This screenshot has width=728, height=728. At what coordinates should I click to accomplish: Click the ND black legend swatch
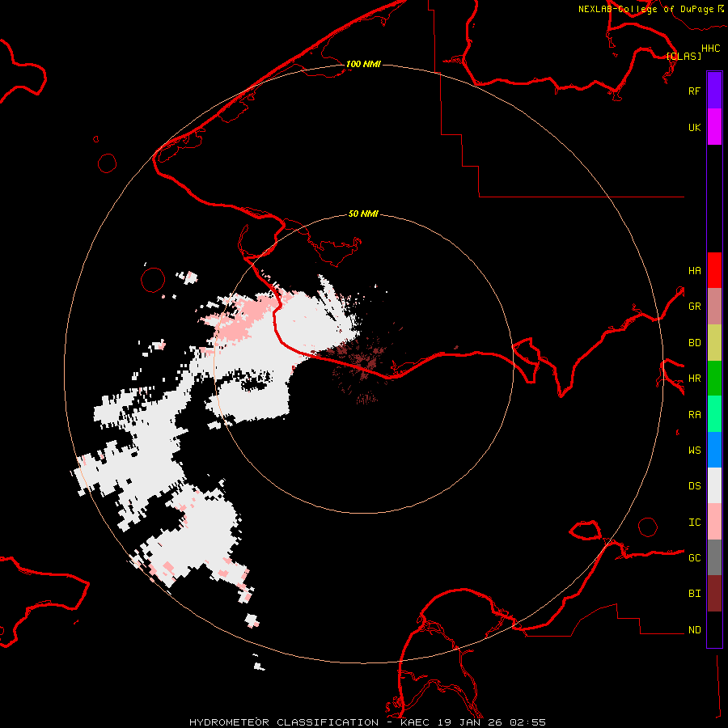click(x=714, y=629)
